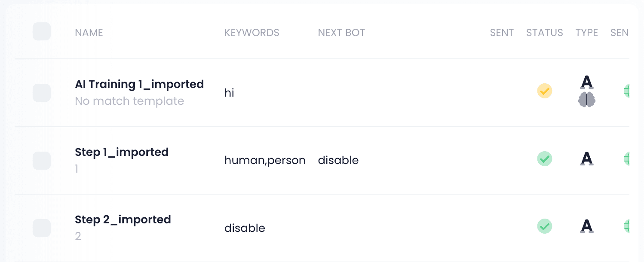Toggle the select-all checkbox in table header
The width and height of the screenshot is (644, 262).
(42, 32)
